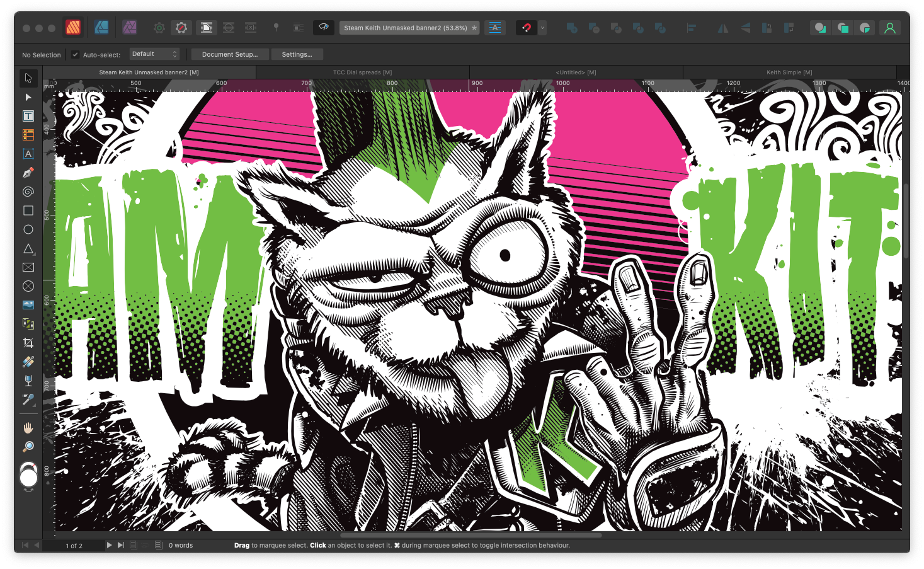Toggle Baseline Grid button
This screenshot has width=924, height=569.
pyautogui.click(x=496, y=28)
